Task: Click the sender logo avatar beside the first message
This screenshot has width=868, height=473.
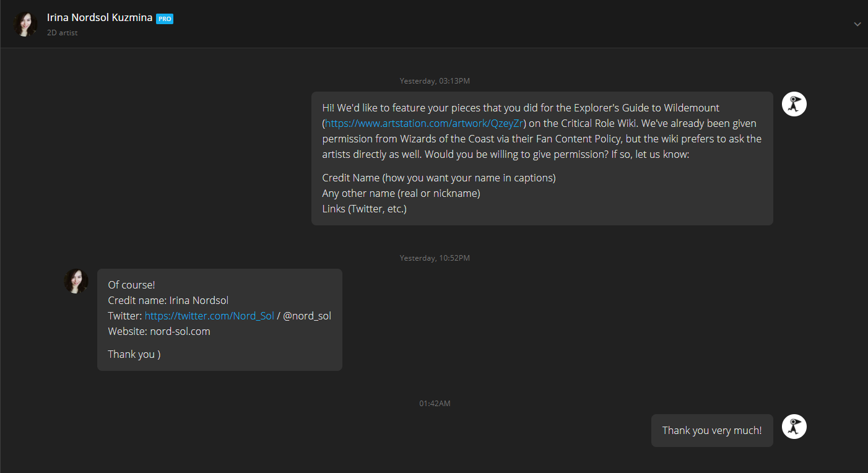Action: [x=794, y=104]
